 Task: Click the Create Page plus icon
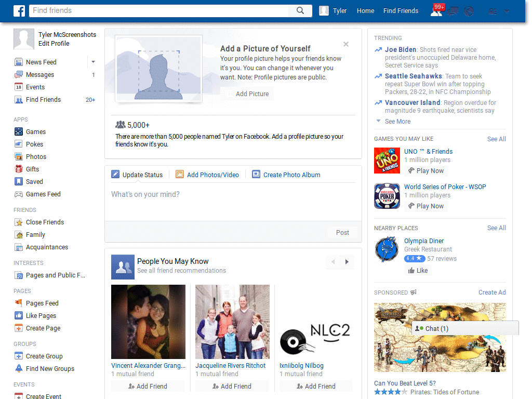pos(19,328)
